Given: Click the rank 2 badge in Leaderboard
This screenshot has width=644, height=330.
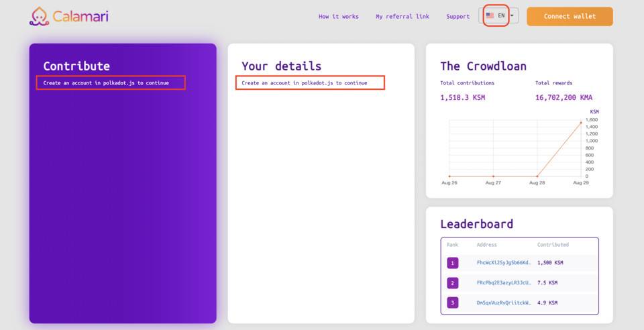Looking at the screenshot, I should click(x=453, y=283).
